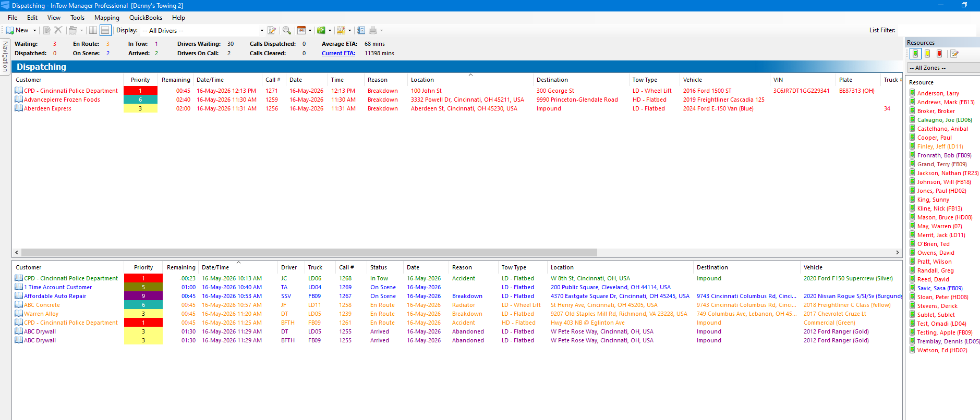Click Customer column header in waiting list
The image size is (980, 420).
67,80
